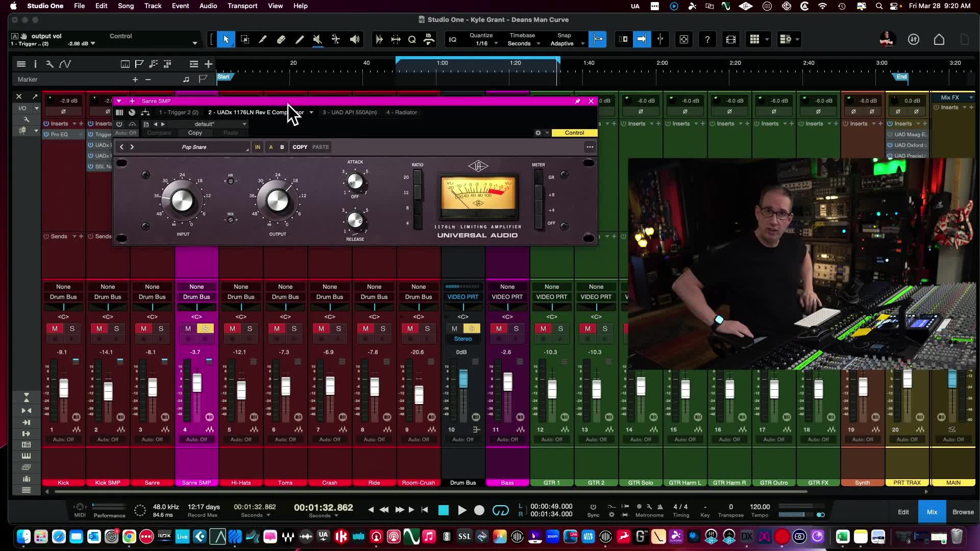This screenshot has width=980, height=551.
Task: Open Kick channel input None dropdown
Action: (63, 287)
